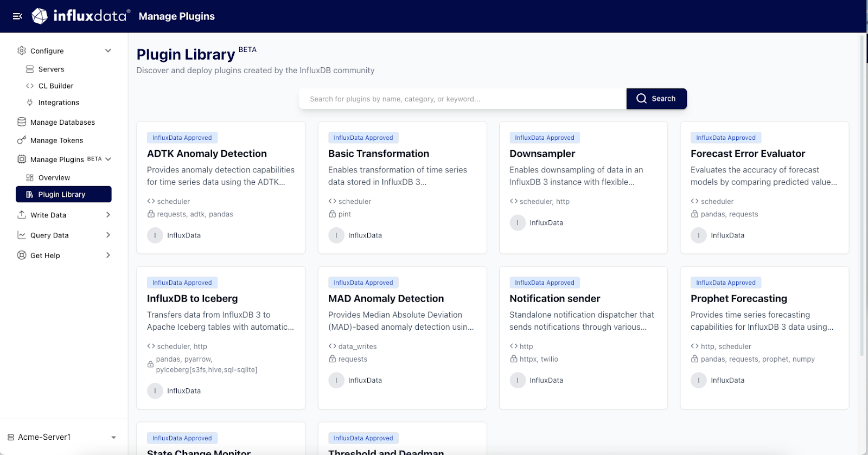Screen dimensions: 868x455
Task: Expand the Get Help chevron
Action: point(108,255)
